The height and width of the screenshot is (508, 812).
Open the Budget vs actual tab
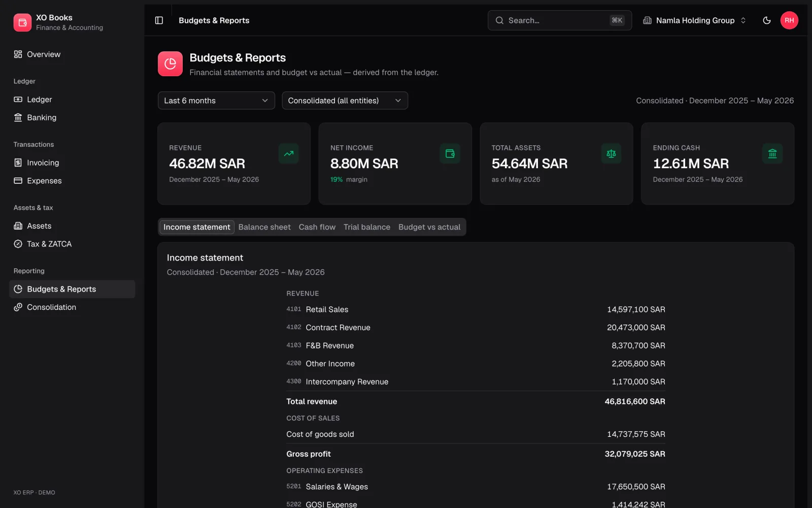click(429, 227)
